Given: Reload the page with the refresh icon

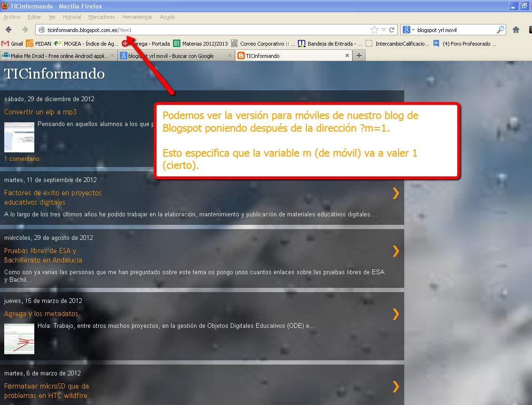Looking at the screenshot, I should [391, 30].
